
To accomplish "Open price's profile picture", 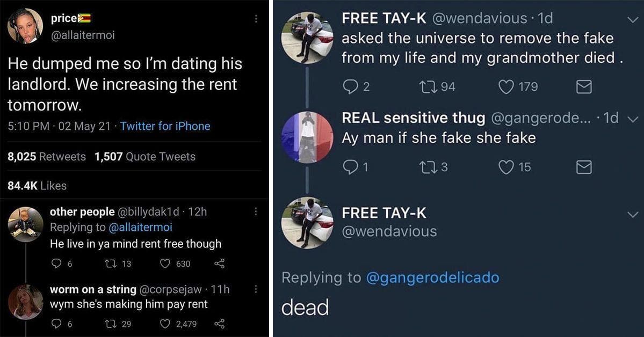I will [x=25, y=25].
